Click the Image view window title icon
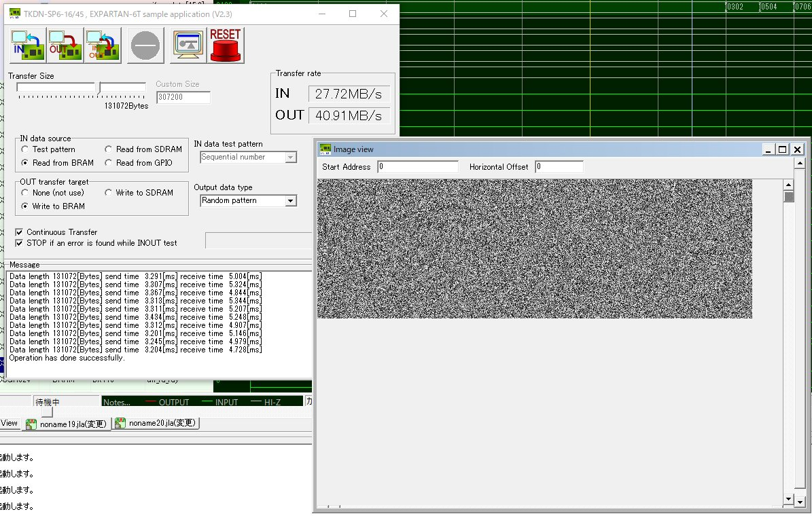Image resolution: width=812 pixels, height=516 pixels. 325,149
